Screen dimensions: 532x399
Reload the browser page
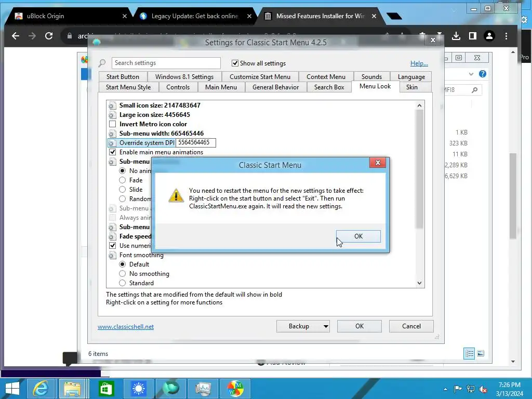[49, 36]
